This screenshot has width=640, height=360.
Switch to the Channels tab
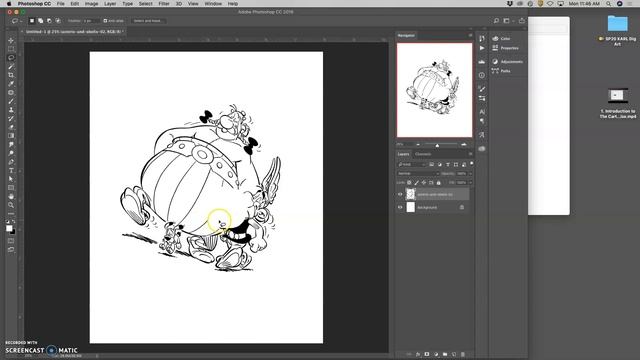pyautogui.click(x=423, y=154)
